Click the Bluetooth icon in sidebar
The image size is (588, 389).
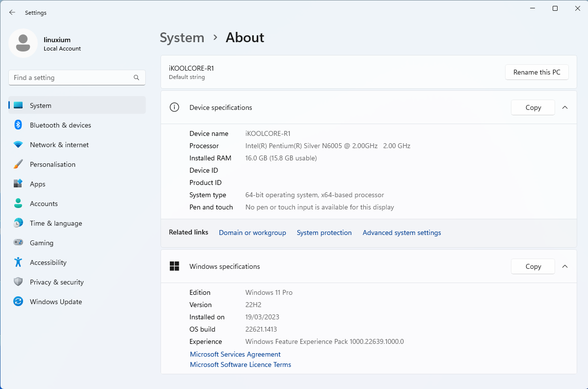pyautogui.click(x=18, y=125)
